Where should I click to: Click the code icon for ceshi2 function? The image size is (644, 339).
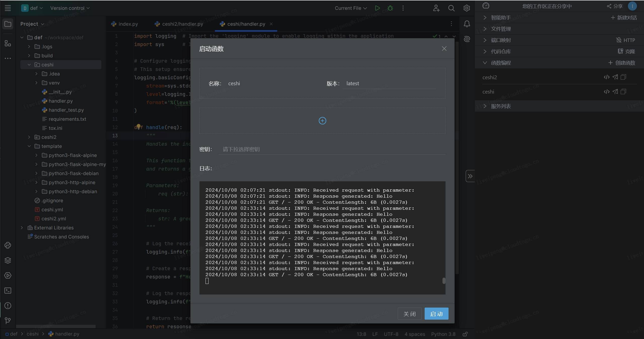pyautogui.click(x=607, y=77)
